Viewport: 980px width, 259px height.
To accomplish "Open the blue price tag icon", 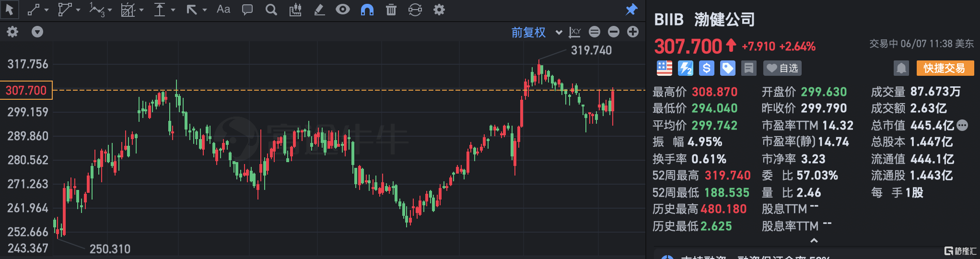I will point(727,68).
